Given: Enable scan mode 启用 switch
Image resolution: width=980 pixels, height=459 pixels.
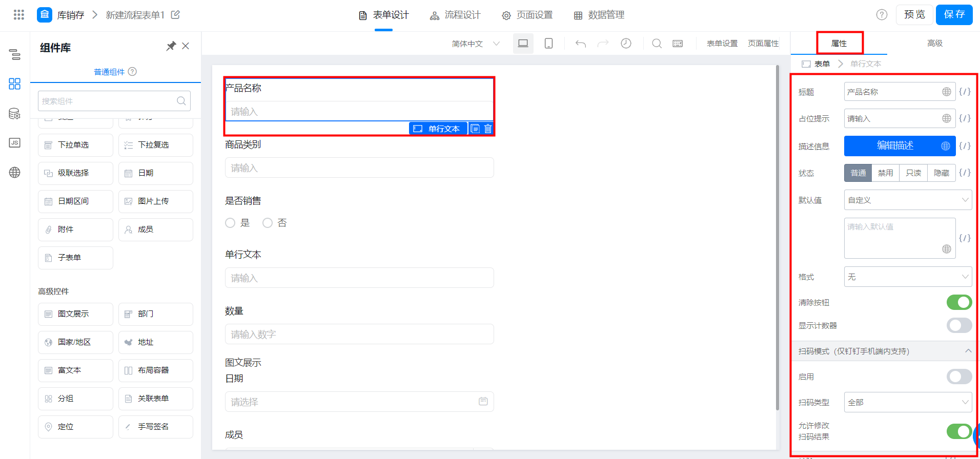Looking at the screenshot, I should coord(959,377).
